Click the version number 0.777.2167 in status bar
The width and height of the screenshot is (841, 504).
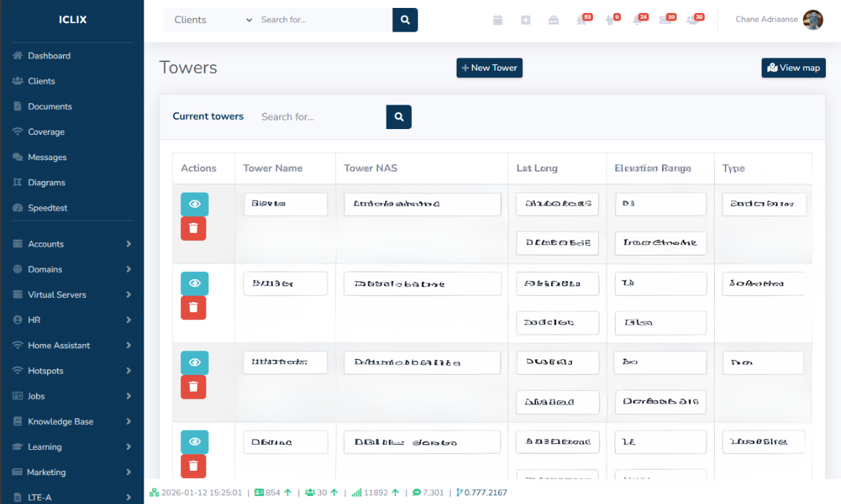click(485, 492)
